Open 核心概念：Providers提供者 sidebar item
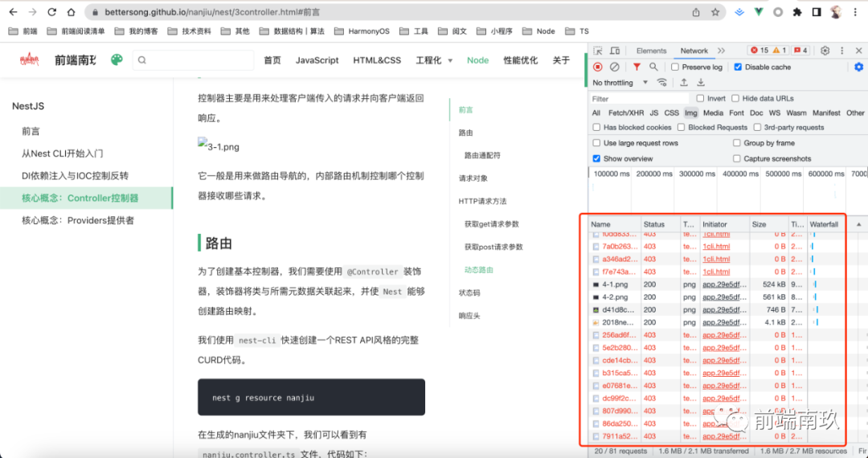This screenshot has height=458, width=868. (78, 220)
